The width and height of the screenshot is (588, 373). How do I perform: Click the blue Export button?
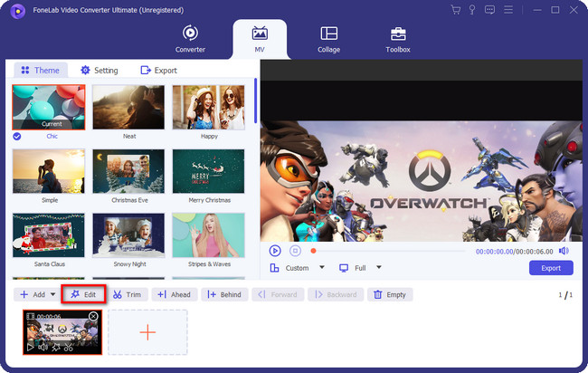(551, 268)
